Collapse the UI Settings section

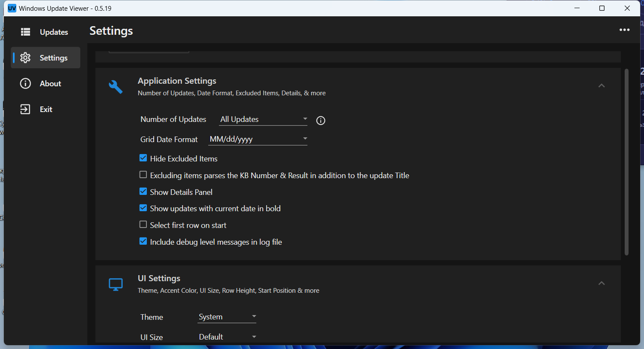point(601,283)
